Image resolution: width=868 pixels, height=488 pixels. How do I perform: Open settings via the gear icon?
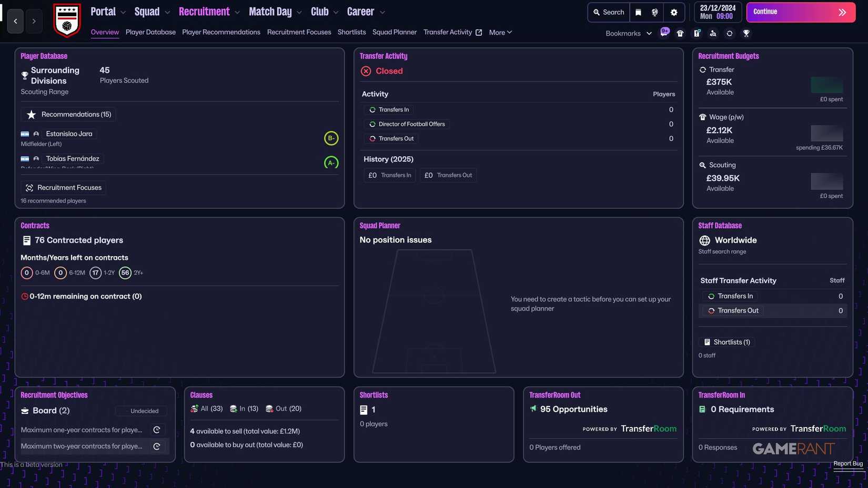[674, 13]
